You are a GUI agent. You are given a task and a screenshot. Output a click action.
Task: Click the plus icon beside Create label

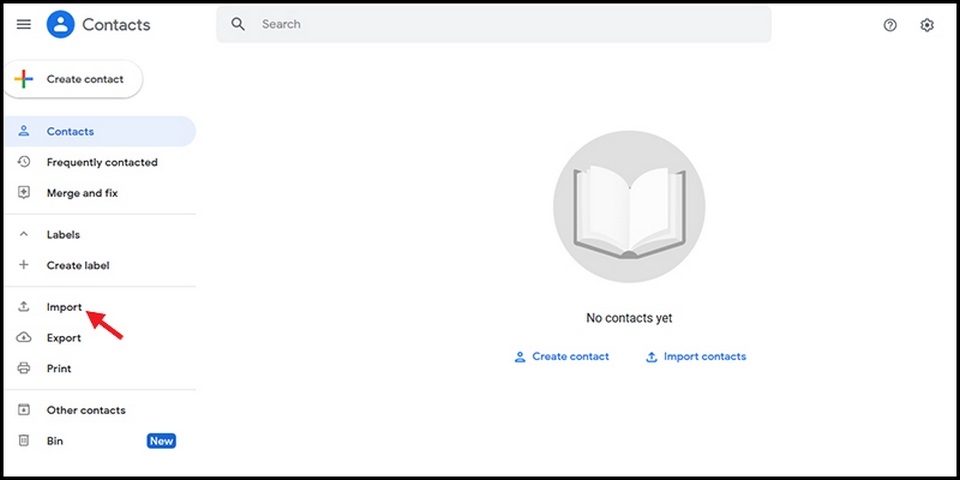(x=24, y=265)
